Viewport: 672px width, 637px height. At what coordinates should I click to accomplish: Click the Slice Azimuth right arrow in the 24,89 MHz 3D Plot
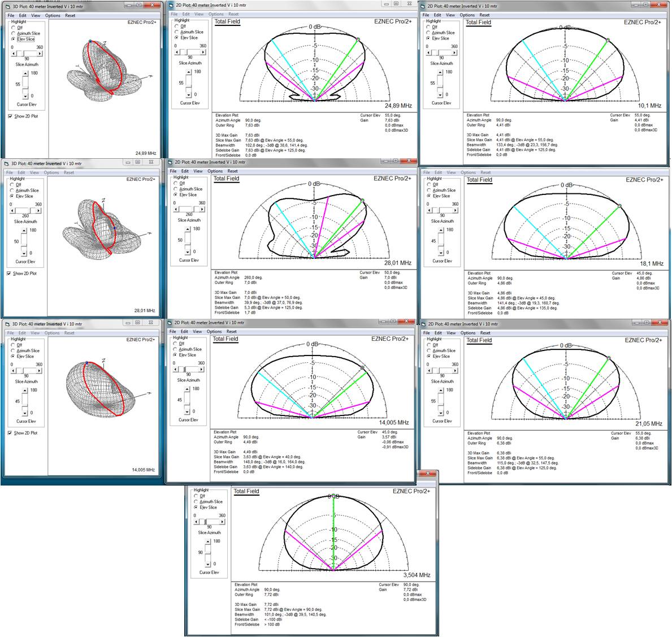[40, 53]
